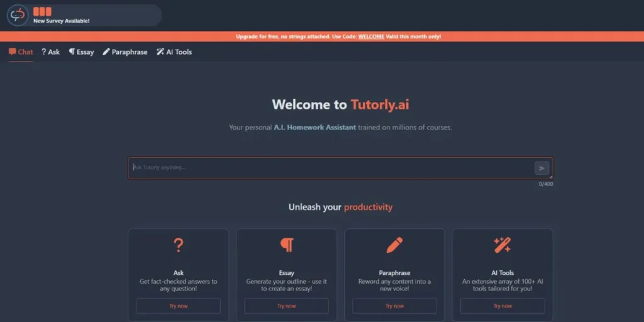The width and height of the screenshot is (644, 322).
Task: Send the message with the arrow button
Action: [x=541, y=168]
